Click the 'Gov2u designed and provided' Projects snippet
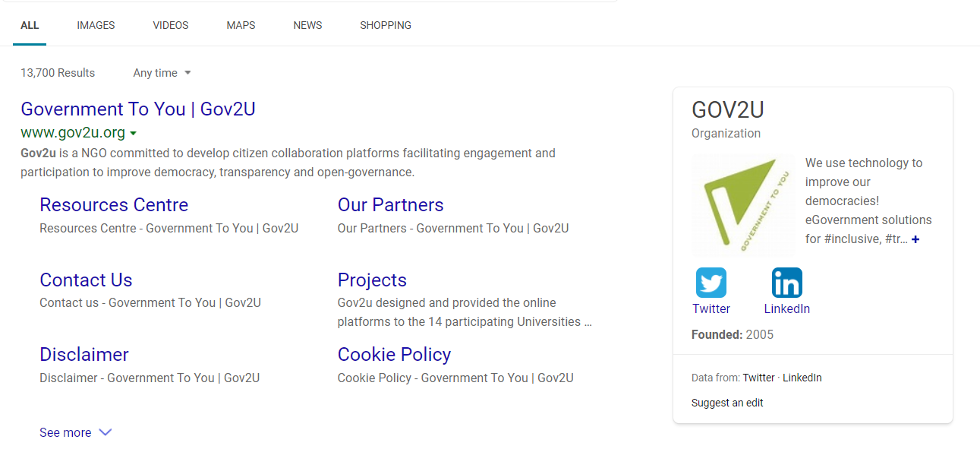Screen dimensions: 980x468 click(x=465, y=312)
